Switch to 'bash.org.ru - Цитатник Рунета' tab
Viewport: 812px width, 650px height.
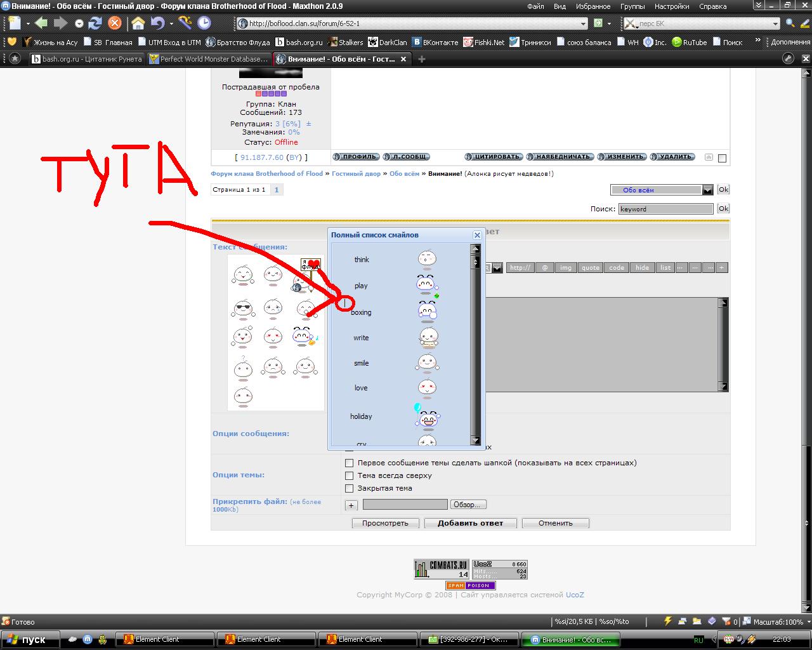point(86,59)
